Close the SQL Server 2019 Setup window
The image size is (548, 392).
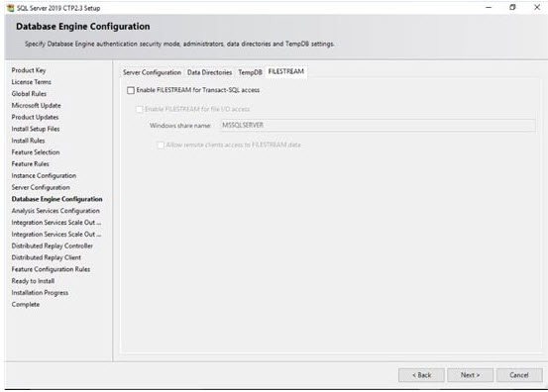pyautogui.click(x=537, y=7)
